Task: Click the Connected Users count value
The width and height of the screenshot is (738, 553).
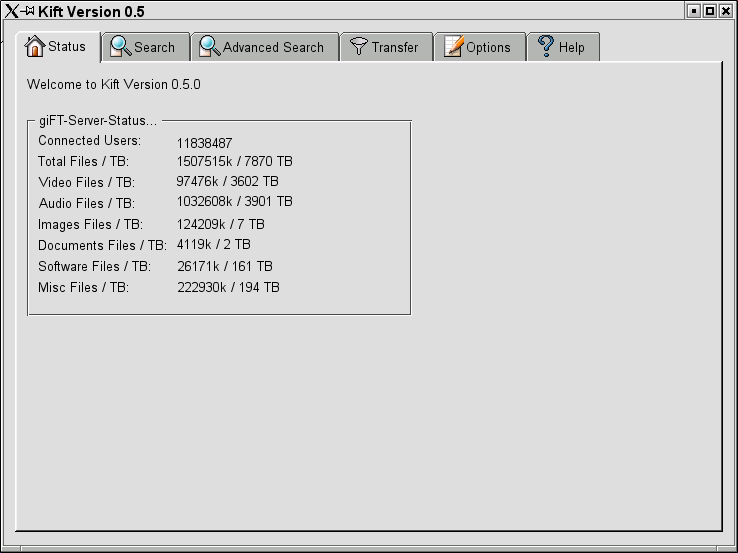Action: [204, 143]
